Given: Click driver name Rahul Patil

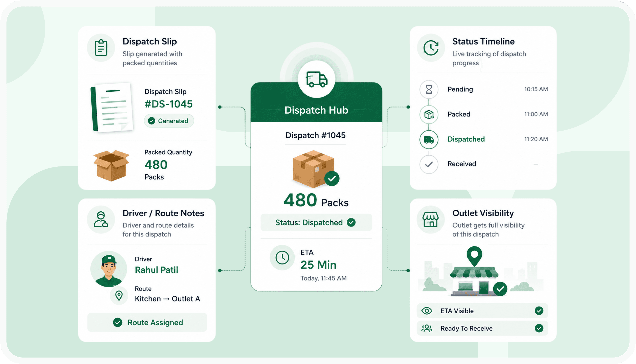Looking at the screenshot, I should 157,270.
